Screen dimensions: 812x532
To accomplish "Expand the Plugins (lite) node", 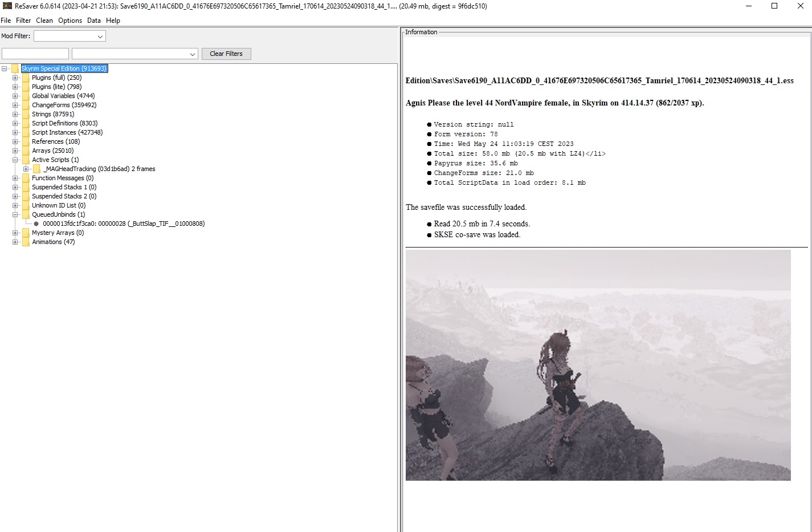I will tap(15, 87).
